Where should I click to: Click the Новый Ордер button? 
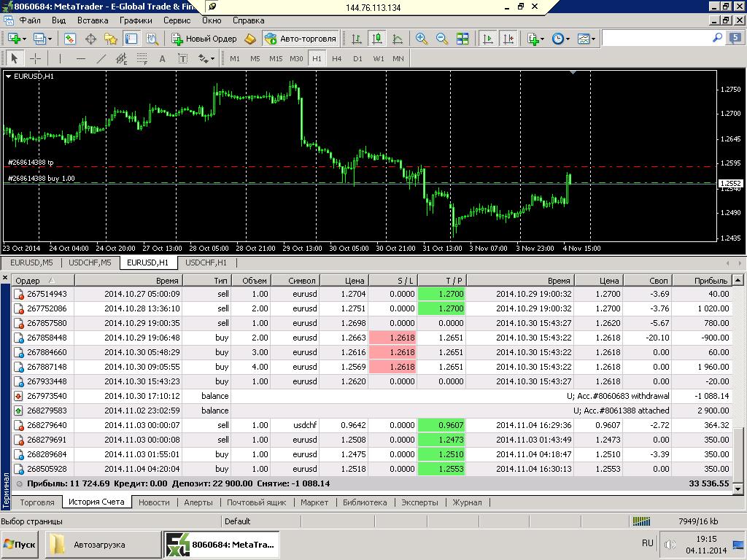coord(204,39)
